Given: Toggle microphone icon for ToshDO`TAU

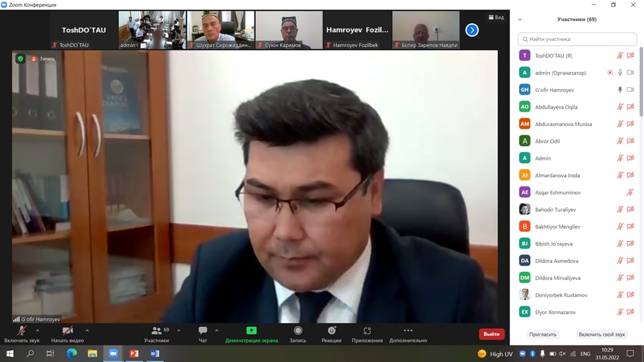Looking at the screenshot, I should click(620, 55).
